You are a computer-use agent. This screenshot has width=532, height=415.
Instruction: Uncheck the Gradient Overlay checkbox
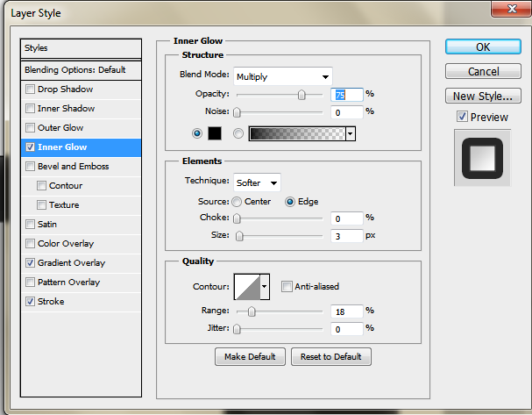click(x=30, y=263)
